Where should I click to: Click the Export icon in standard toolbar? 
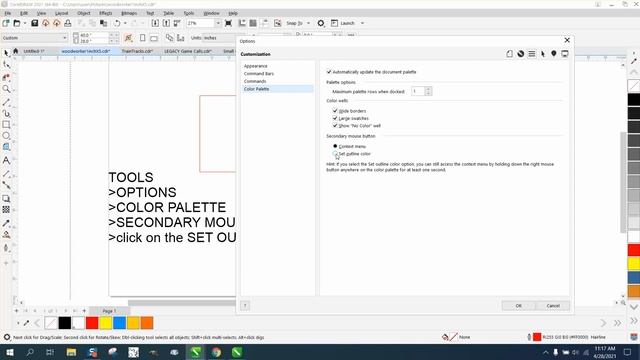(166, 23)
